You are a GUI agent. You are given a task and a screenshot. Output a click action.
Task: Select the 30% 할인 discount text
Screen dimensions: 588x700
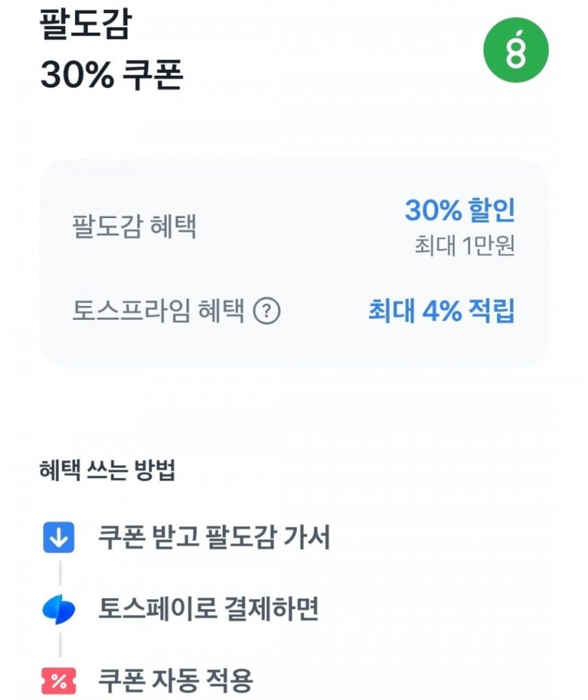[459, 211]
